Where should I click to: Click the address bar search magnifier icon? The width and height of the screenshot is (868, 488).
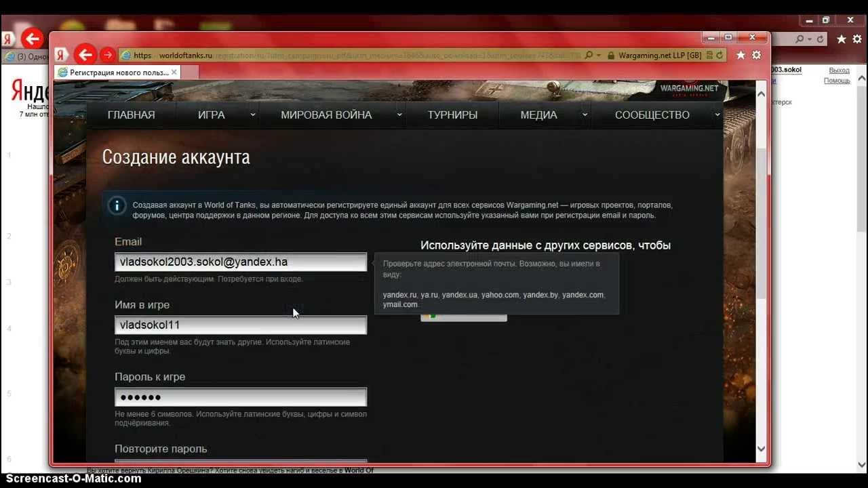click(x=588, y=55)
